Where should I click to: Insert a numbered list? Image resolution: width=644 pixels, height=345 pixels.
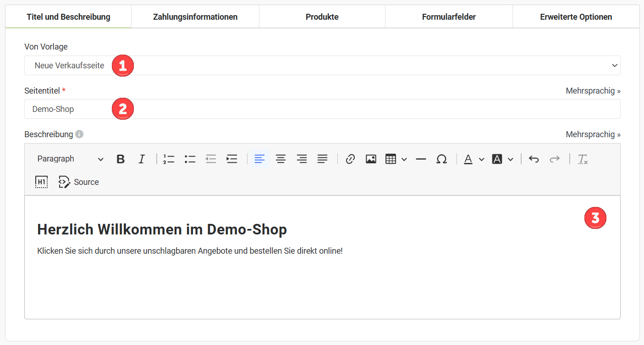pos(169,159)
